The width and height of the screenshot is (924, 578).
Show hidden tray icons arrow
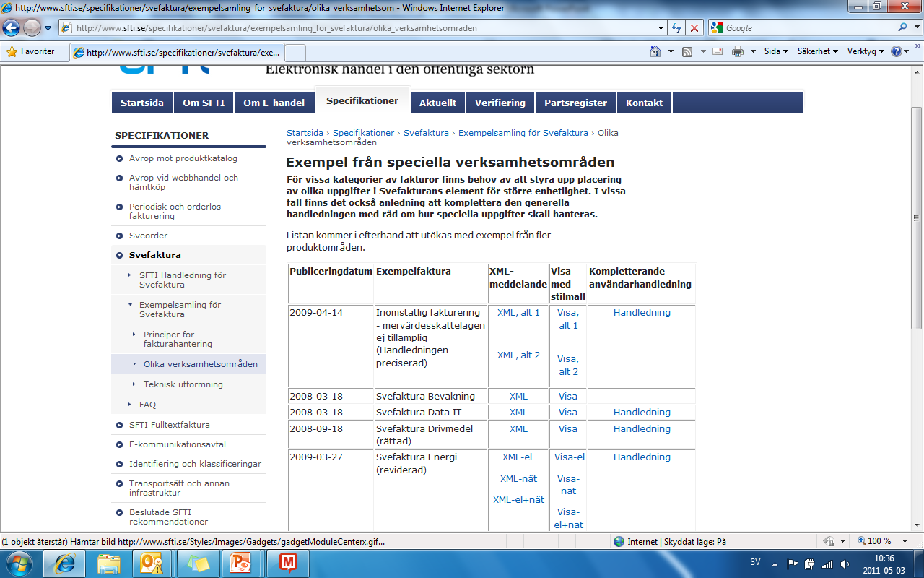click(775, 564)
